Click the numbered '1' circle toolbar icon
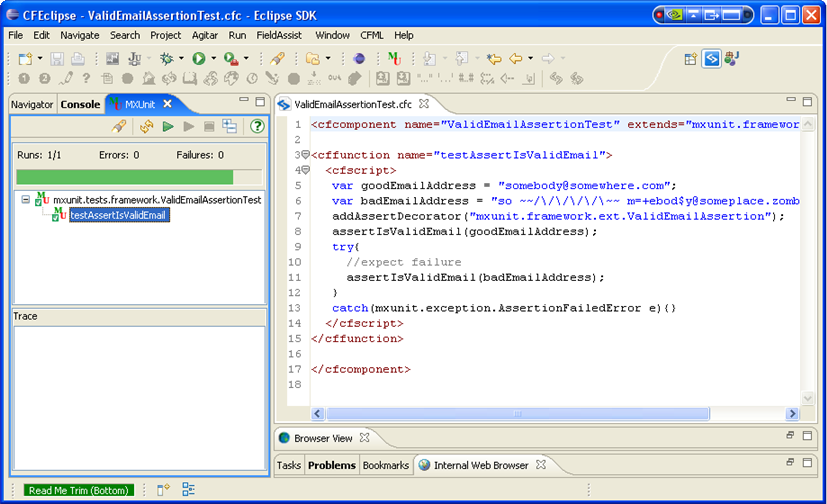 pyautogui.click(x=24, y=79)
